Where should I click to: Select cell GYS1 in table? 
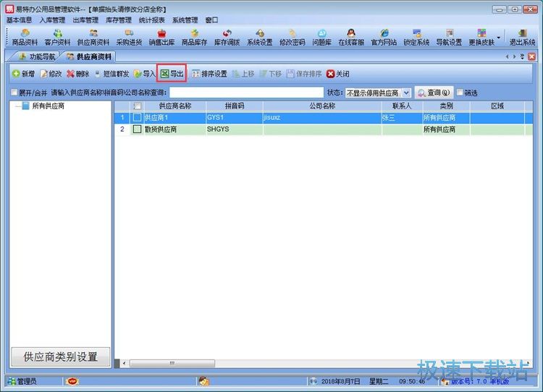[x=235, y=118]
